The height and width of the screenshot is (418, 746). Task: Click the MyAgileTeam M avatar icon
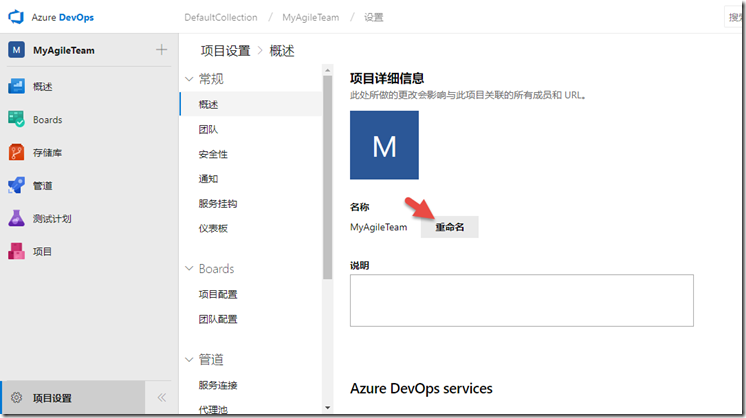pyautogui.click(x=16, y=50)
